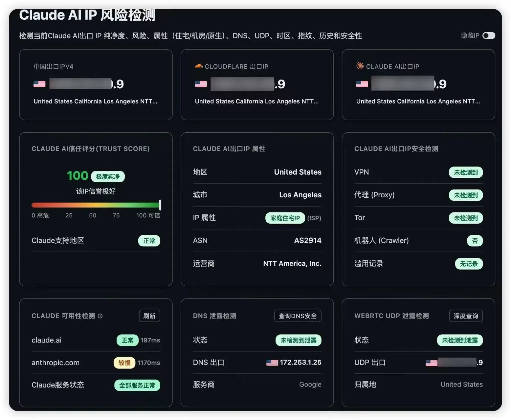Click the 正常 badge in the claude.ai row
The image size is (511, 420).
click(127, 340)
